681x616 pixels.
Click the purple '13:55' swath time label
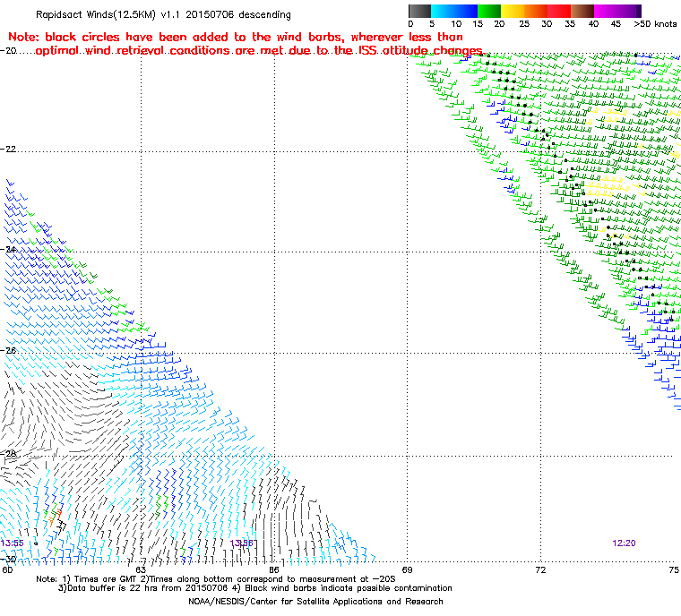tap(13, 543)
